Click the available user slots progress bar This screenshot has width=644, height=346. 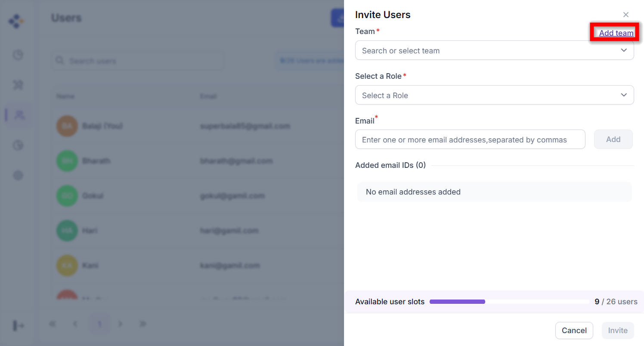509,302
